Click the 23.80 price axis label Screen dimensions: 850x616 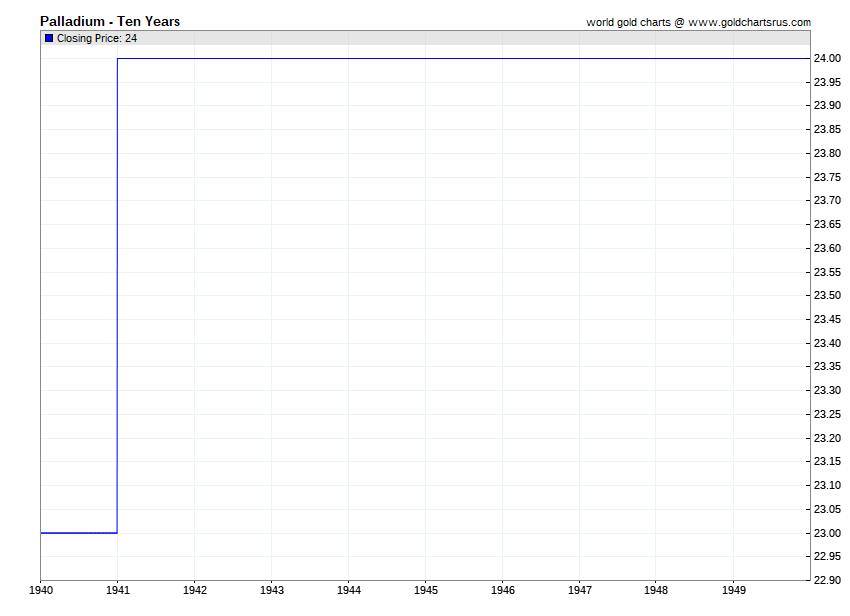coord(828,153)
